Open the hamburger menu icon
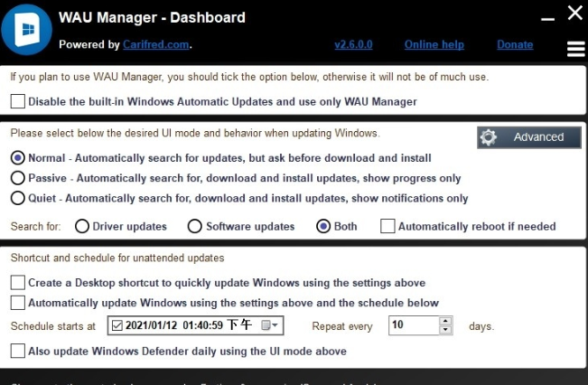The height and width of the screenshot is (385, 588). click(x=575, y=49)
